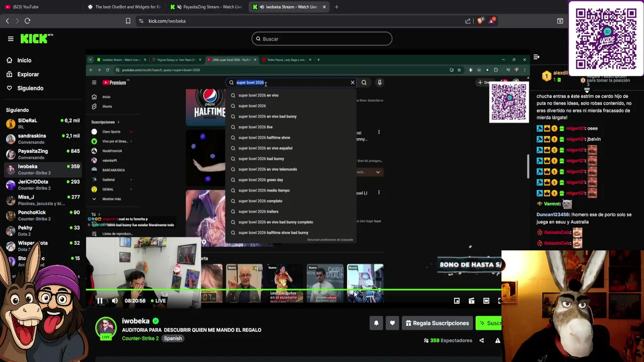Image resolution: width=644 pixels, height=362 pixels.
Task: Select suggestion "super bowl 2026 trailers"
Action: tap(292, 212)
